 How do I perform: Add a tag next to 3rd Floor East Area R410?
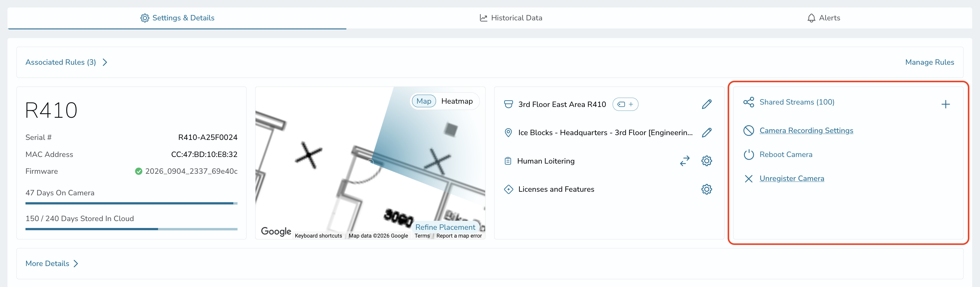tap(625, 104)
